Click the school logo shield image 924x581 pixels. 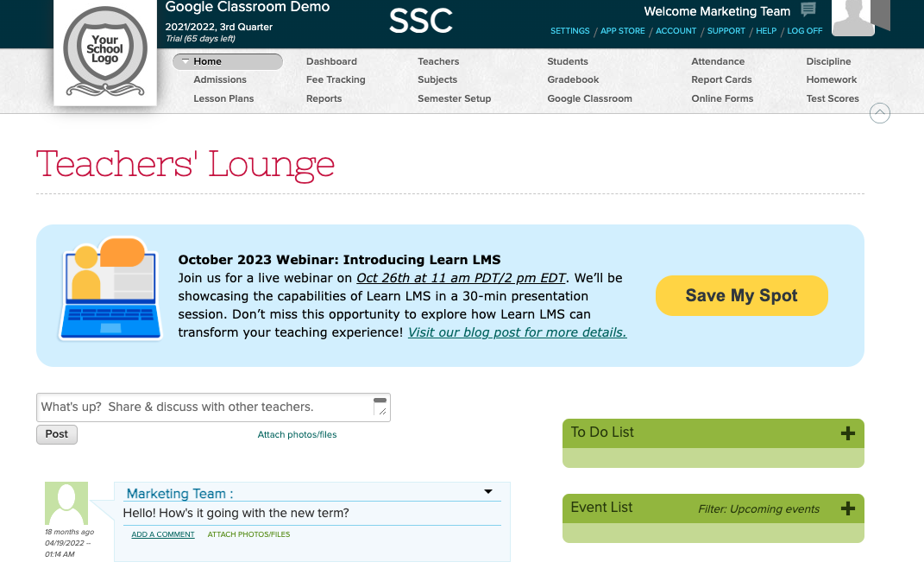[x=105, y=52]
